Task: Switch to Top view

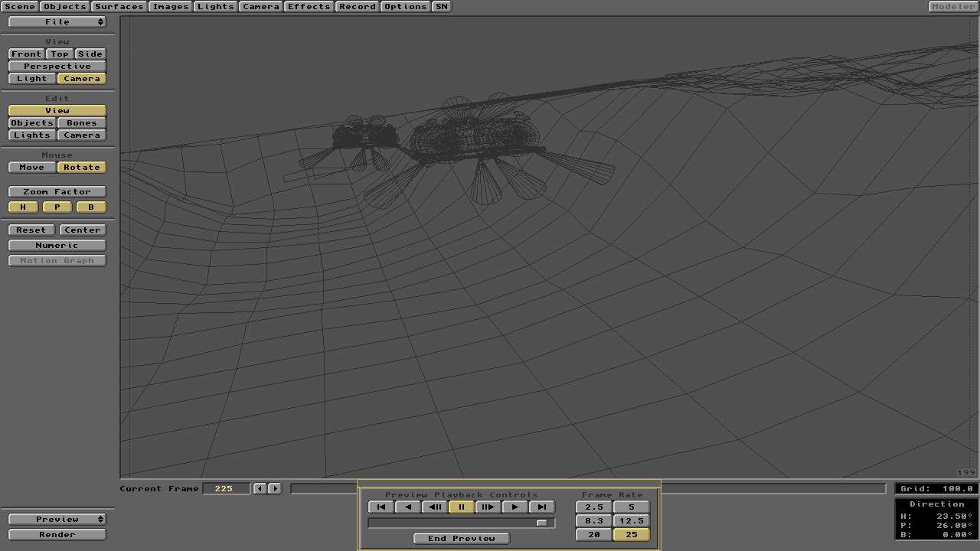Action: pyautogui.click(x=60, y=54)
